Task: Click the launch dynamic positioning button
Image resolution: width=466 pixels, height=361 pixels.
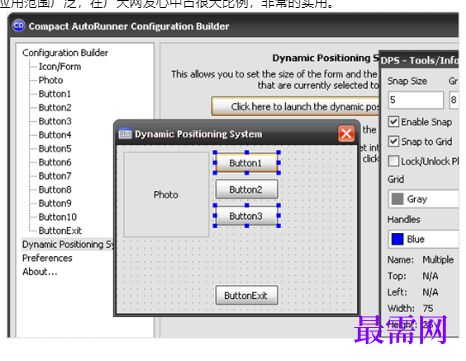Action: 296,106
